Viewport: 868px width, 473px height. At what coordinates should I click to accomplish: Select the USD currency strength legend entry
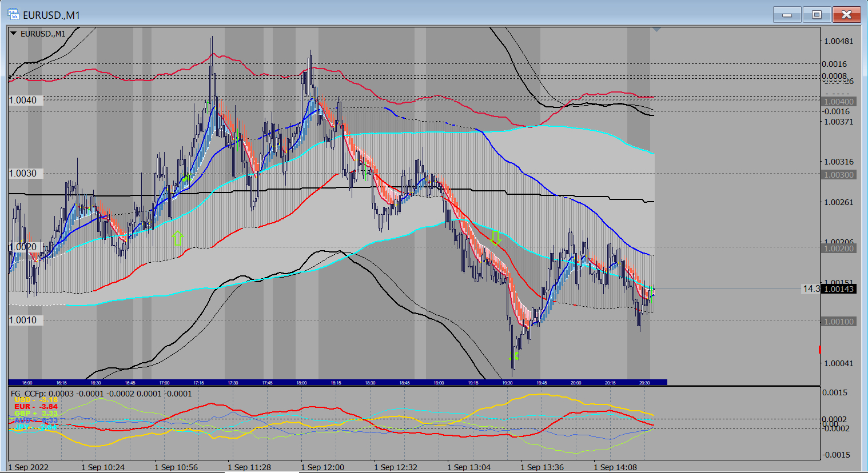(35, 400)
